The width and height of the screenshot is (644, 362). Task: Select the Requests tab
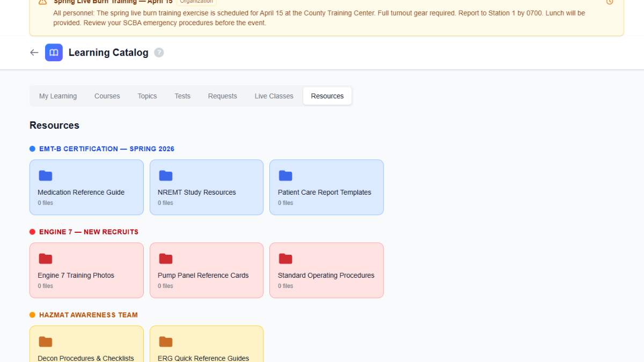tap(223, 96)
